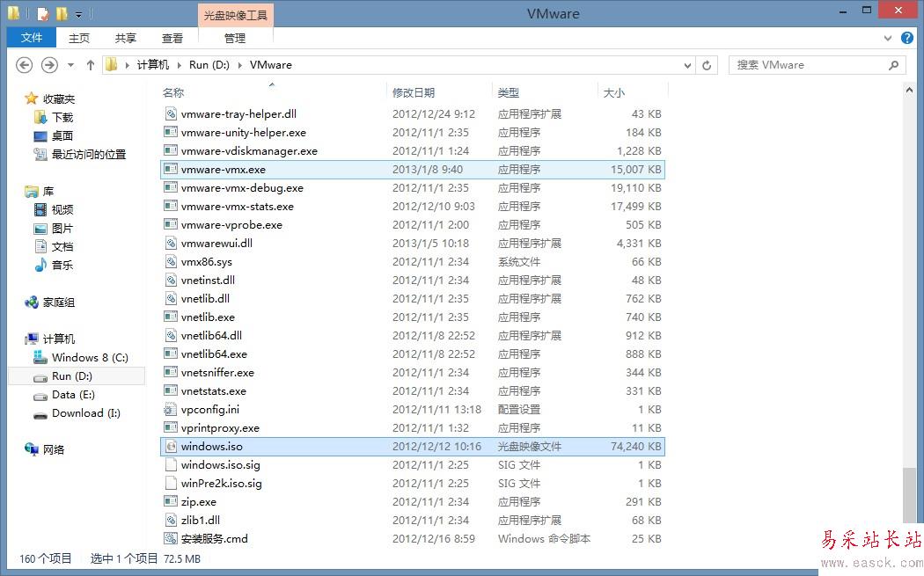This screenshot has width=924, height=576.
Task: Select 库 in the navigation pane
Action: pyautogui.click(x=48, y=192)
